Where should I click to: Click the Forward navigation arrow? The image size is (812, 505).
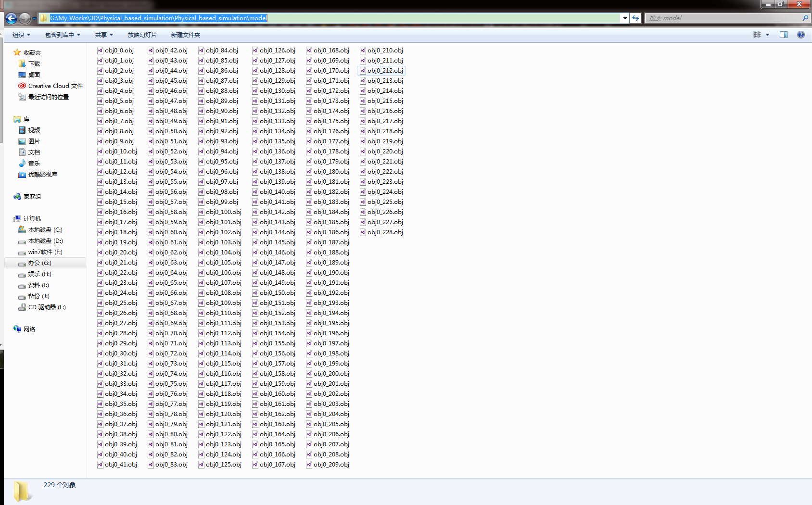pyautogui.click(x=25, y=18)
